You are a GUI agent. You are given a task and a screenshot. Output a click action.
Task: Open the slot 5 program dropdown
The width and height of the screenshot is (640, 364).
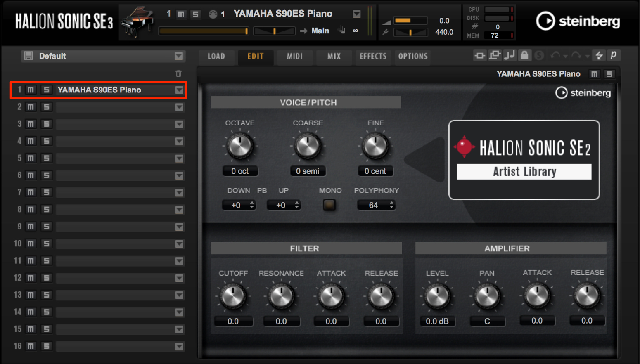click(179, 158)
